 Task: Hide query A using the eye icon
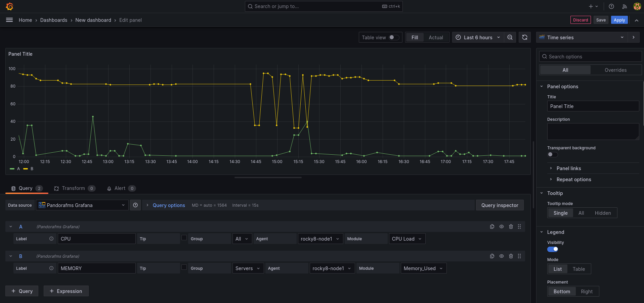pyautogui.click(x=502, y=226)
